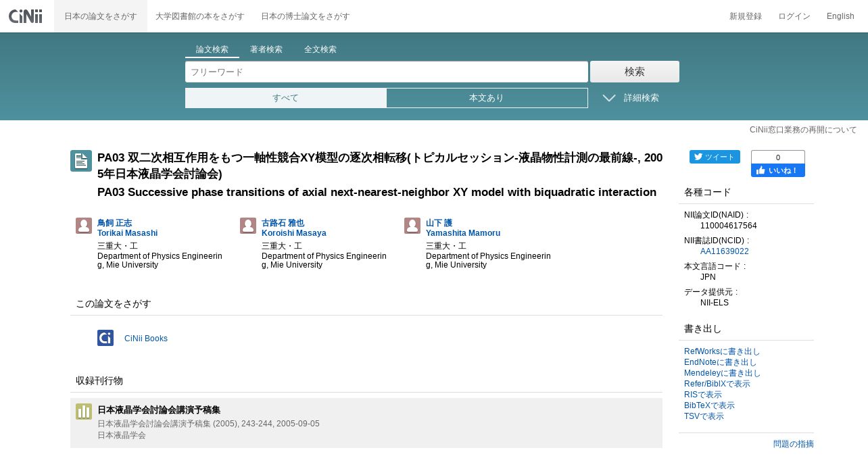
Task: Switch to 論文検索 tab
Action: tap(212, 49)
